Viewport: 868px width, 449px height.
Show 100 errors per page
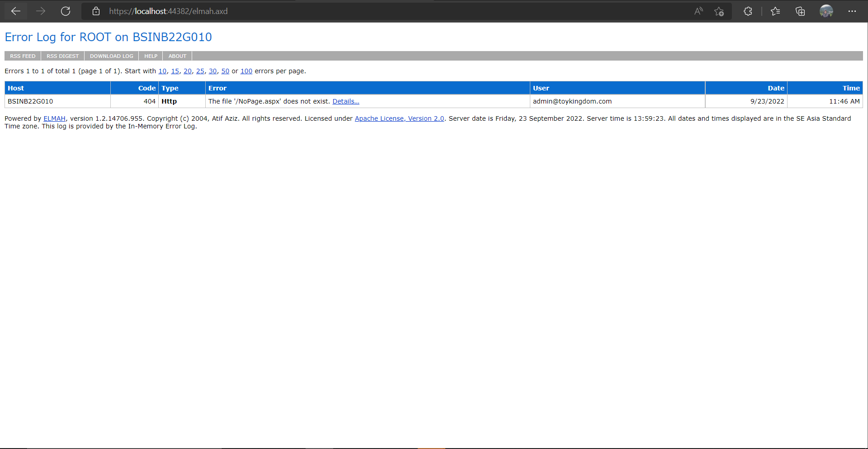click(x=246, y=71)
